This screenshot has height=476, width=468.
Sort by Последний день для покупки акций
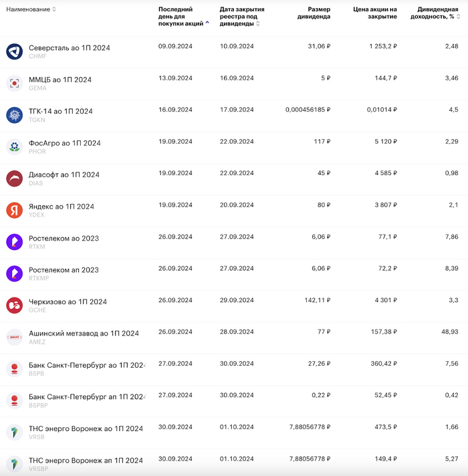click(207, 23)
